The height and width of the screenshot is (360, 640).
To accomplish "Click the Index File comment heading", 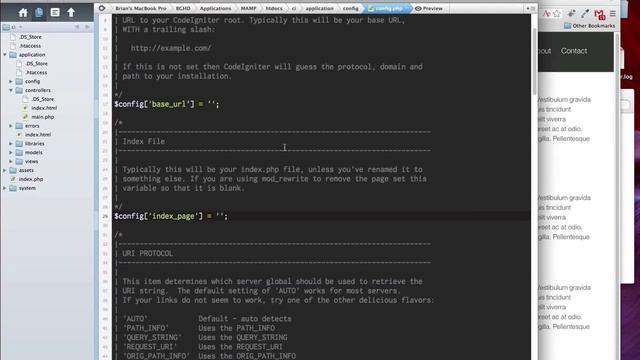I will click(x=144, y=141).
